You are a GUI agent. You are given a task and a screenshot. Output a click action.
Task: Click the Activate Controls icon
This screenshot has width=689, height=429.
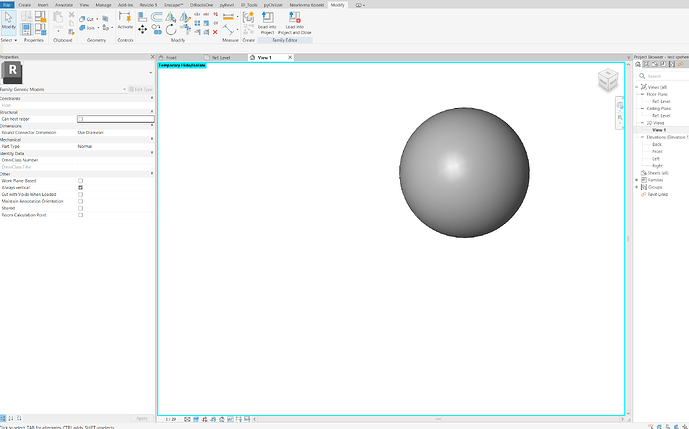click(x=125, y=20)
